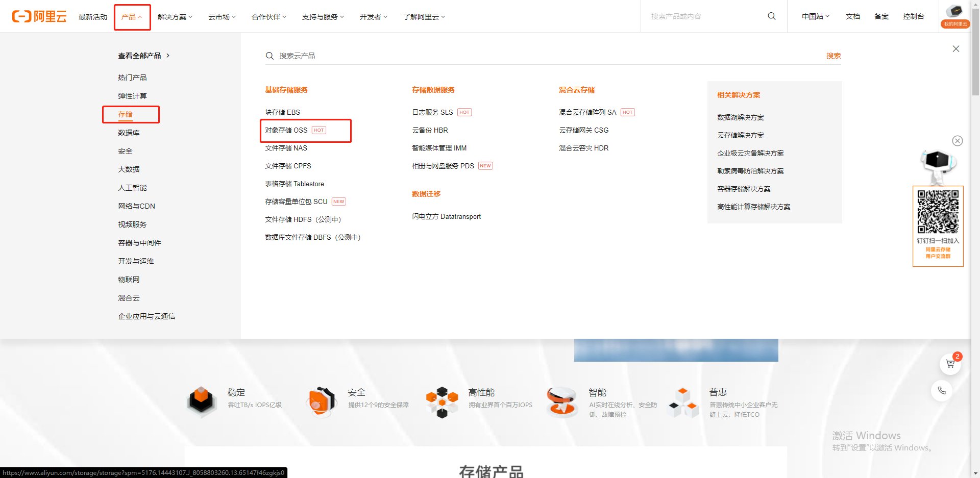Open 文件存储 CPFS product

[x=288, y=166]
